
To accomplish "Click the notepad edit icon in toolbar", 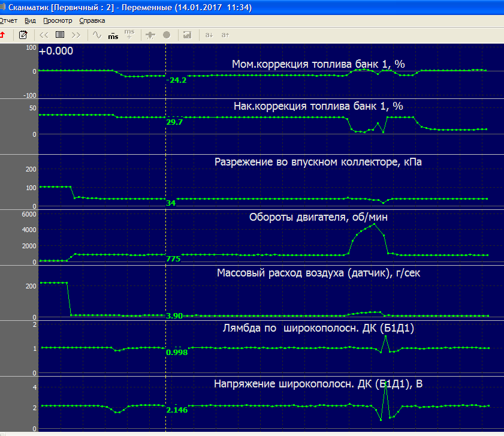I will (23, 35).
